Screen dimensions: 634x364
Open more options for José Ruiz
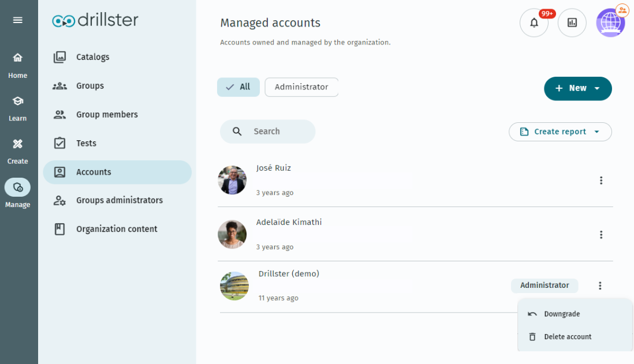click(601, 181)
